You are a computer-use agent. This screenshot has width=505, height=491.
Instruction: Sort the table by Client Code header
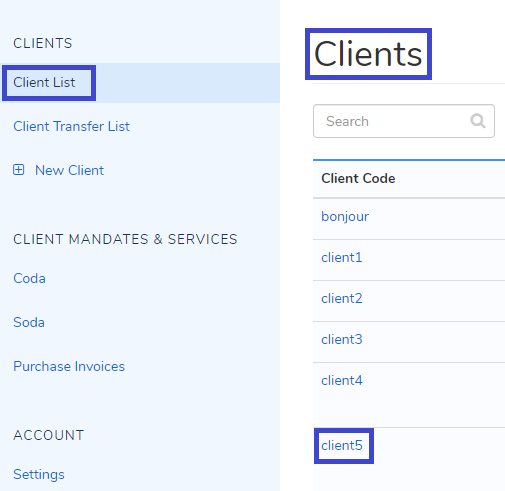pyautogui.click(x=358, y=179)
